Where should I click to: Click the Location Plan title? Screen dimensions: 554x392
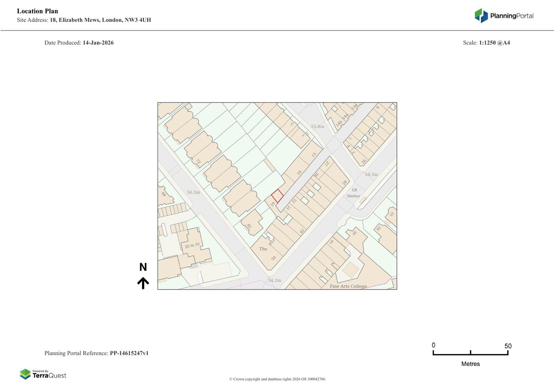click(37, 11)
